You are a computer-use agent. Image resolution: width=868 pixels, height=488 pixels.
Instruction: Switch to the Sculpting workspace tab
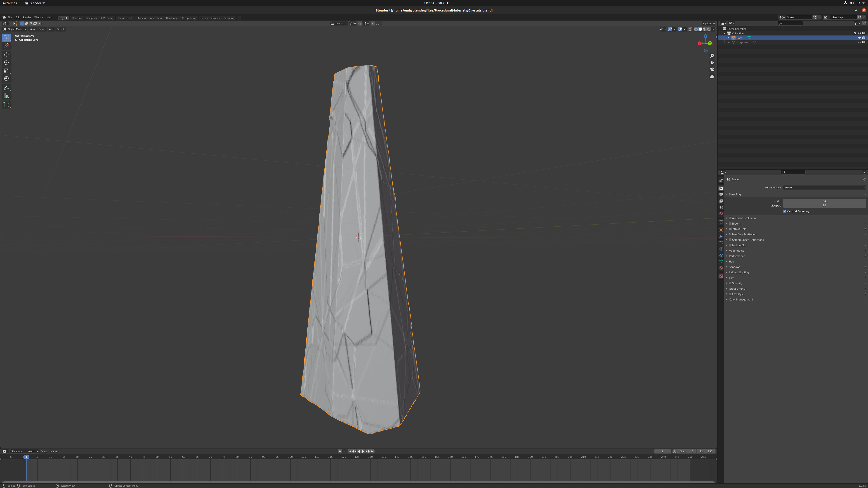tap(91, 18)
